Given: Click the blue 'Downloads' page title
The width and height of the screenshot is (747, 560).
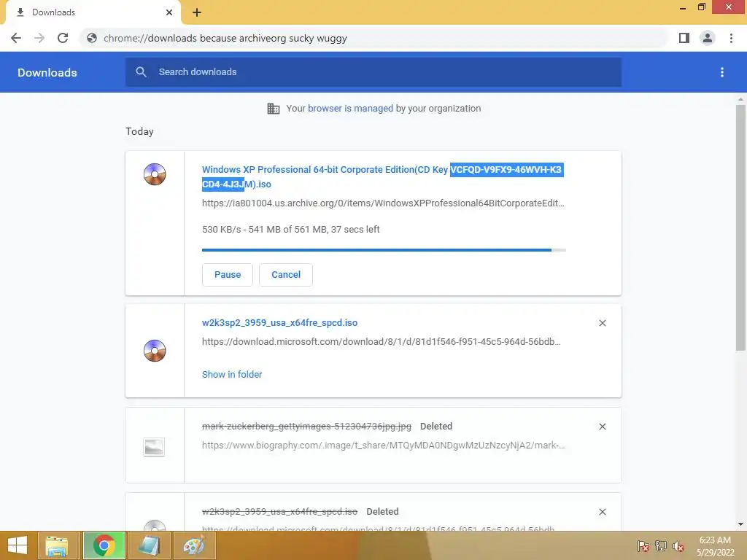Looking at the screenshot, I should point(47,72).
